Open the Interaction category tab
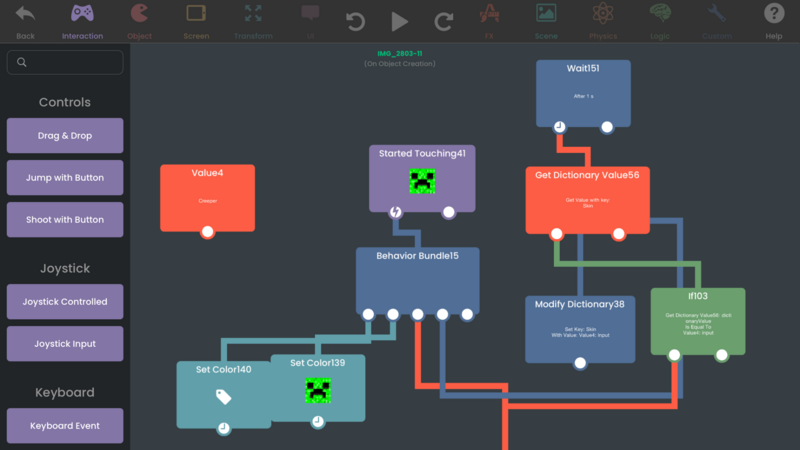Viewport: 800px width, 450px height. [x=82, y=21]
